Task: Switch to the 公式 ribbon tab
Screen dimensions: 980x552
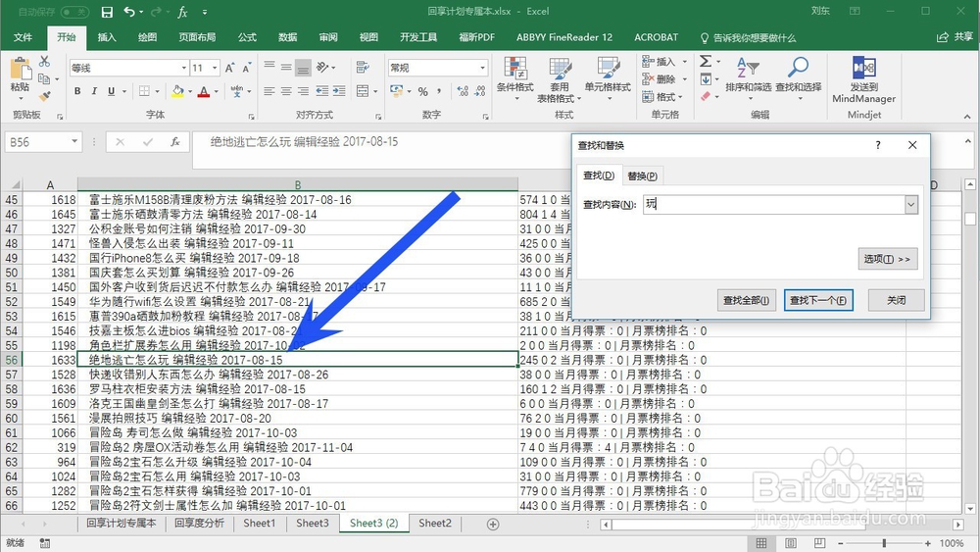Action: (x=247, y=37)
